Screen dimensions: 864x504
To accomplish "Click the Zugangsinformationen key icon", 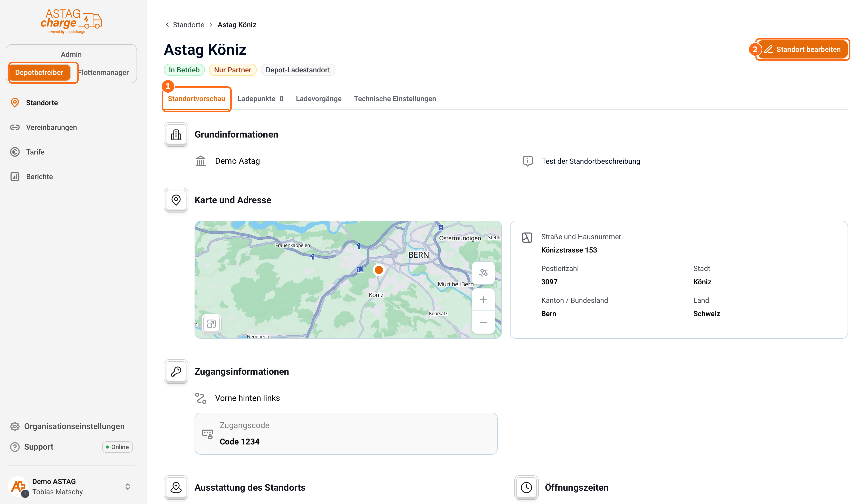I will click(176, 371).
